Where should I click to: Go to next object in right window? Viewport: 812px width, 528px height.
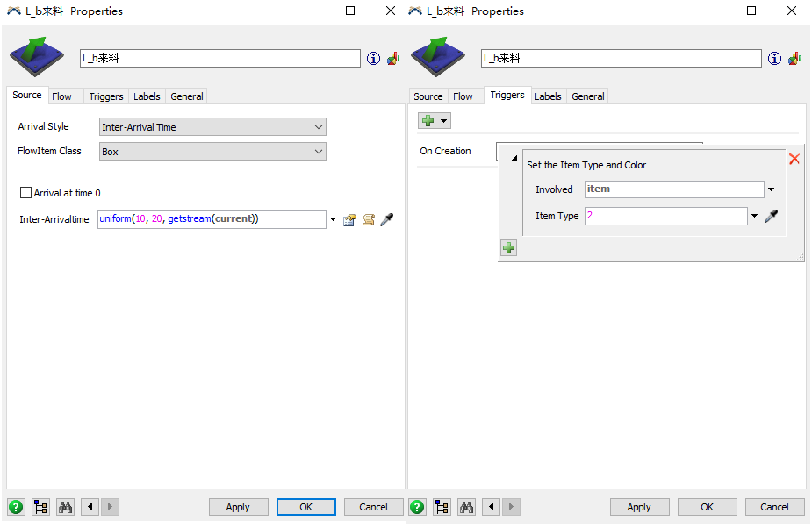coord(511,507)
